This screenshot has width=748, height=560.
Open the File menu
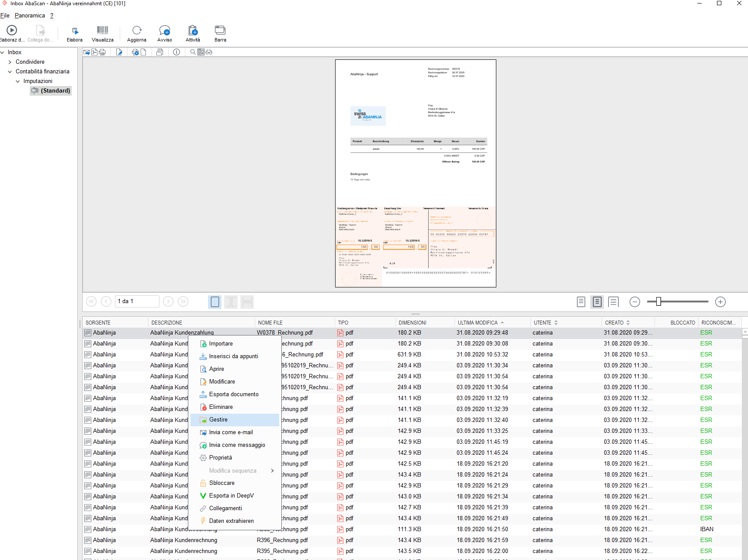point(5,15)
